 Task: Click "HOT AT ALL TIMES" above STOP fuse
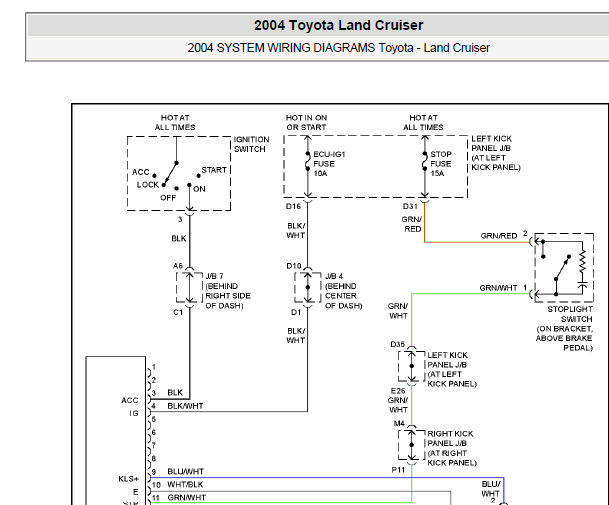pos(423,122)
